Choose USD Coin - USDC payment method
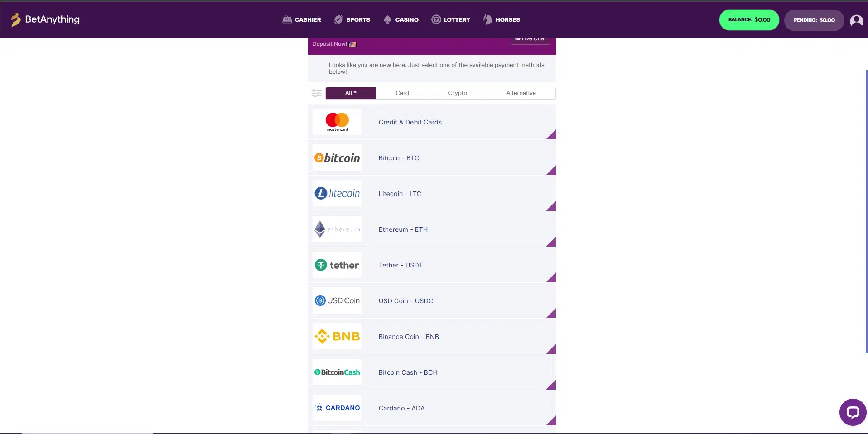868x434 pixels. click(432, 301)
